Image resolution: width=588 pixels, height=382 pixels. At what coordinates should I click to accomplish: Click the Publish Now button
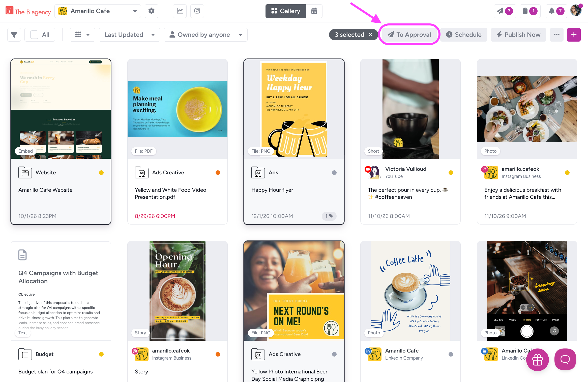[x=518, y=35]
